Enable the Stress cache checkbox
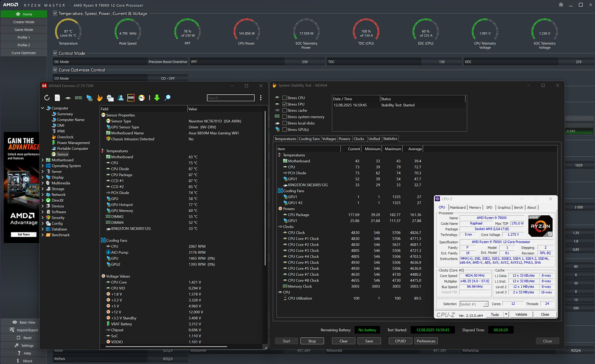595x364 pixels. (284, 111)
